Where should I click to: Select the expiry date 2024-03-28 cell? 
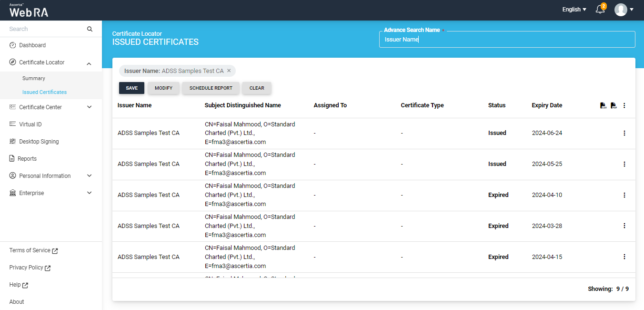[547, 226]
